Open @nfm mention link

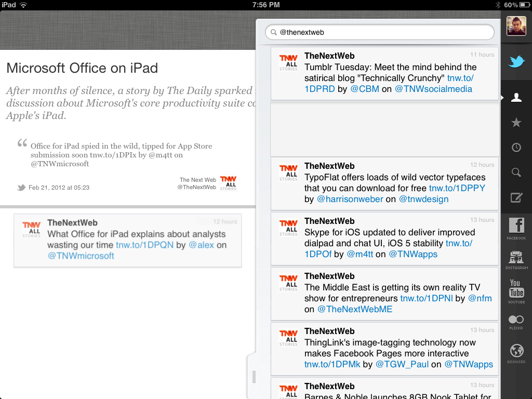click(x=480, y=298)
